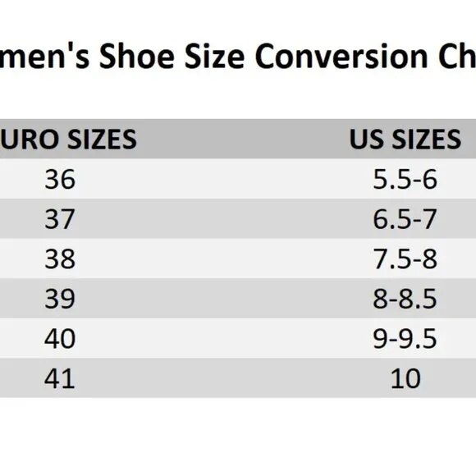Select the Euro size 39 value
The width and height of the screenshot is (476, 476).
coord(60,299)
